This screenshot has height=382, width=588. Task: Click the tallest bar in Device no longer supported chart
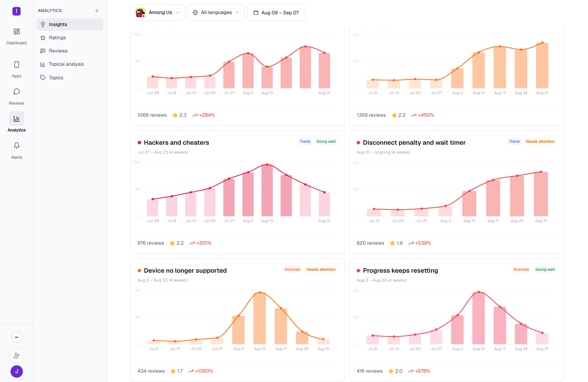[260, 318]
